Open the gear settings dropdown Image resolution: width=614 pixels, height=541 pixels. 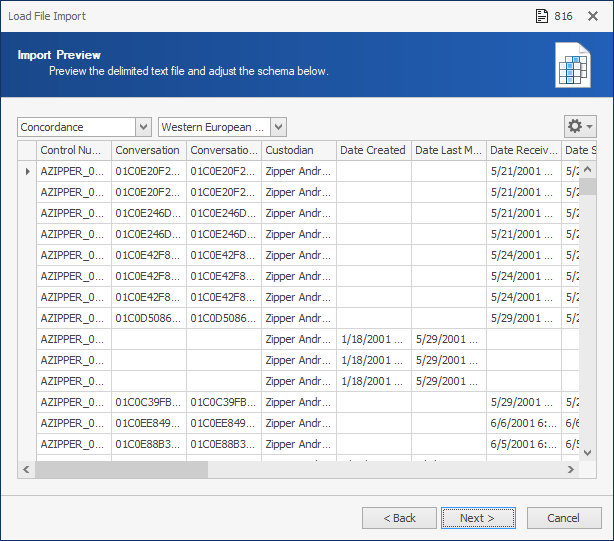click(580, 126)
